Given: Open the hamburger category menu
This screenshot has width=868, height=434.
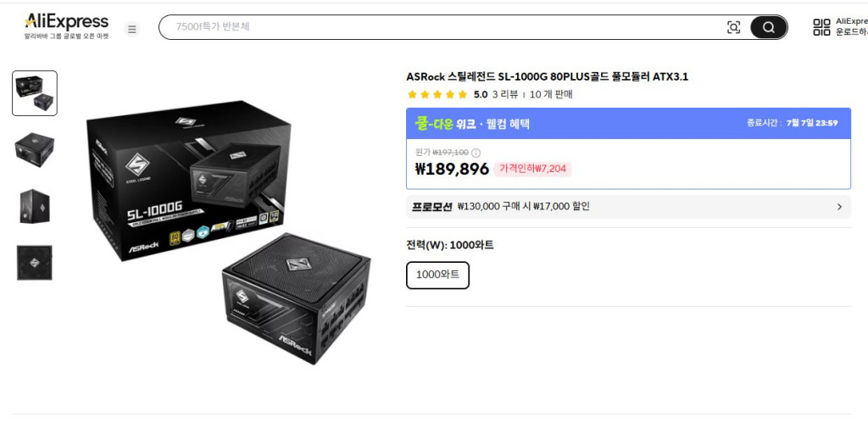Looking at the screenshot, I should 131,29.
